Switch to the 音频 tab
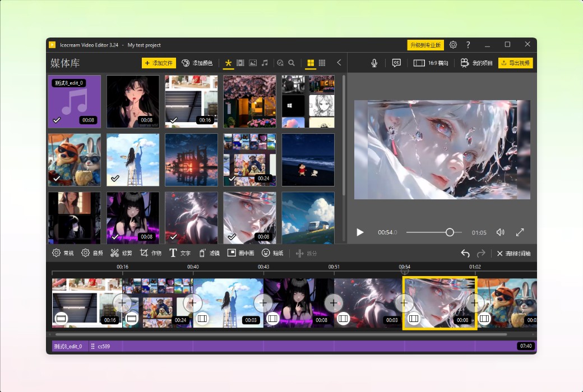The height and width of the screenshot is (392, 583). pos(92,253)
